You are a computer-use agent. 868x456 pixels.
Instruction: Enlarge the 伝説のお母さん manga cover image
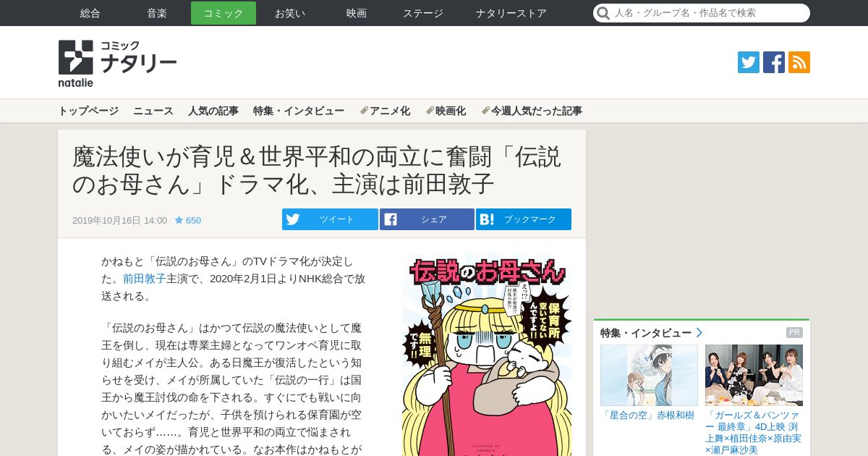487,355
